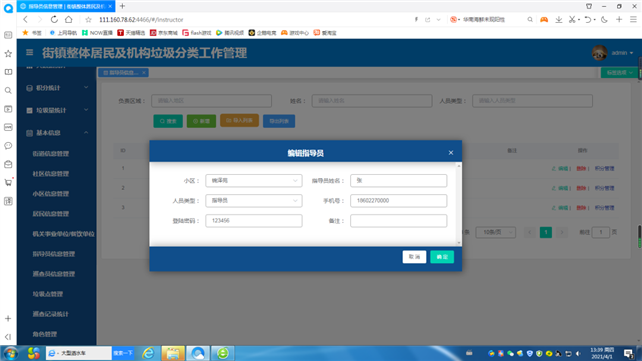Click the admin avatar picture

point(599,53)
